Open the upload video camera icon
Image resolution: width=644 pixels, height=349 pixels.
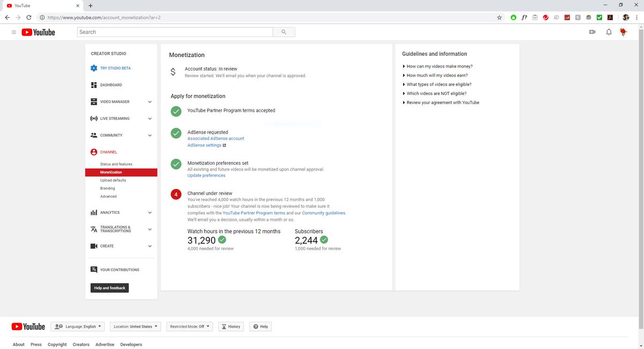[x=592, y=32]
